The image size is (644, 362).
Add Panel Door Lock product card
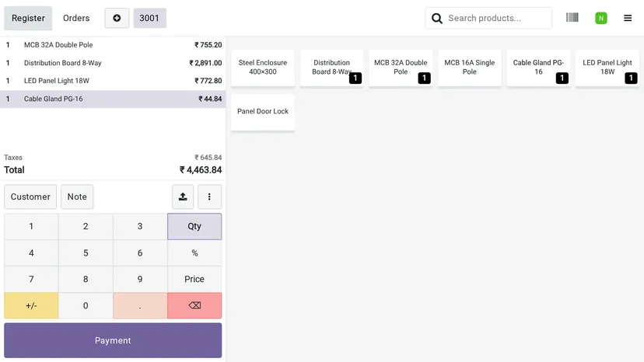pyautogui.click(x=263, y=112)
